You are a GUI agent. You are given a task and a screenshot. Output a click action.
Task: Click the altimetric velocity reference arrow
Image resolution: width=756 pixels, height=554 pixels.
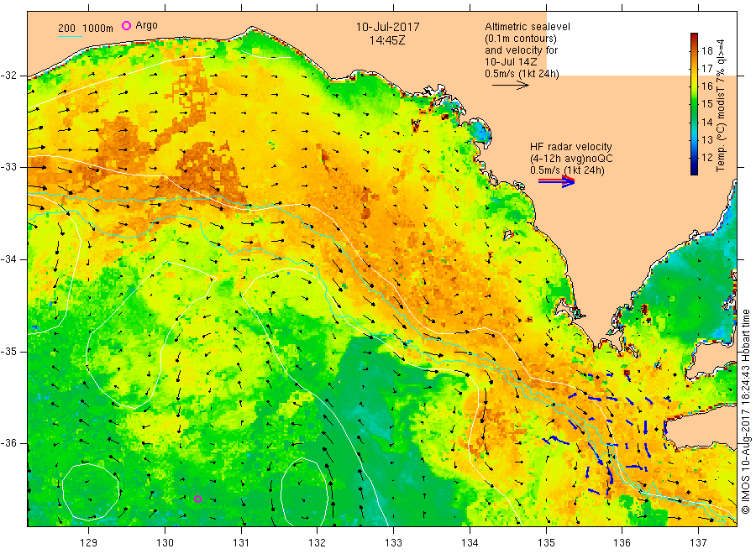click(x=510, y=86)
